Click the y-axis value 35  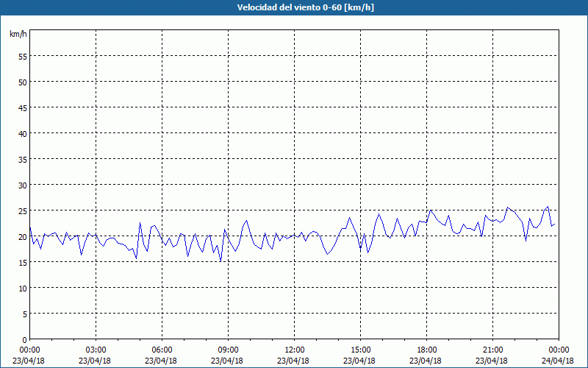(23, 160)
